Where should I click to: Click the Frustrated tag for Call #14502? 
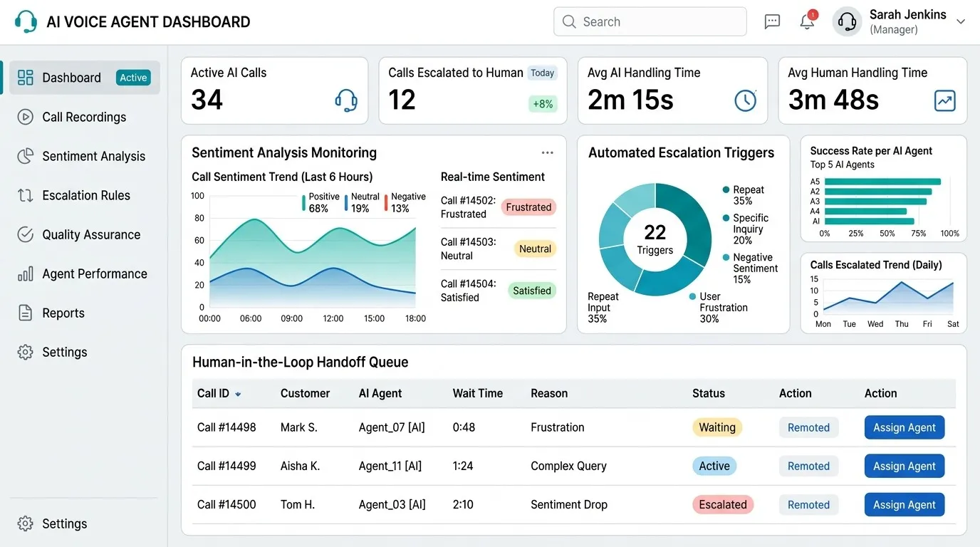[x=528, y=207]
